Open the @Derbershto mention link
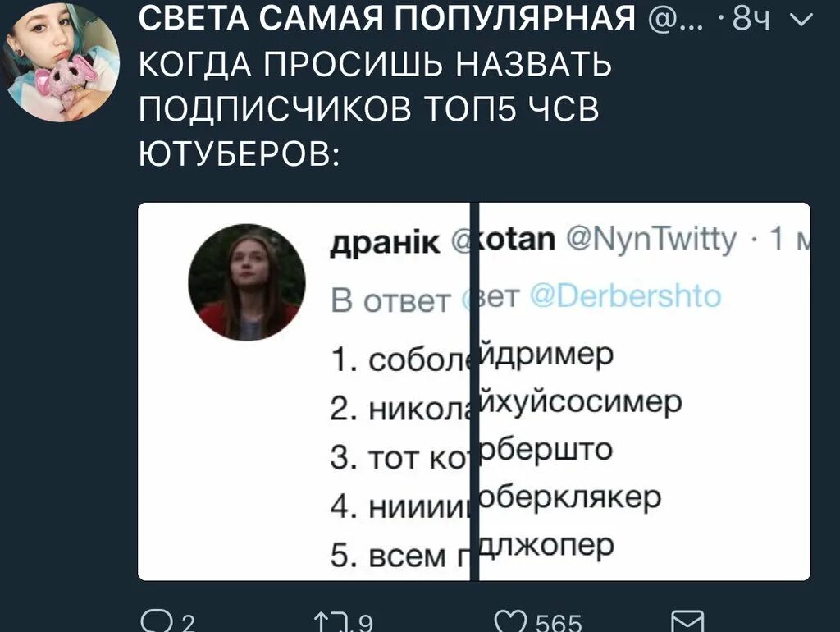Image resolution: width=840 pixels, height=632 pixels. point(626,296)
